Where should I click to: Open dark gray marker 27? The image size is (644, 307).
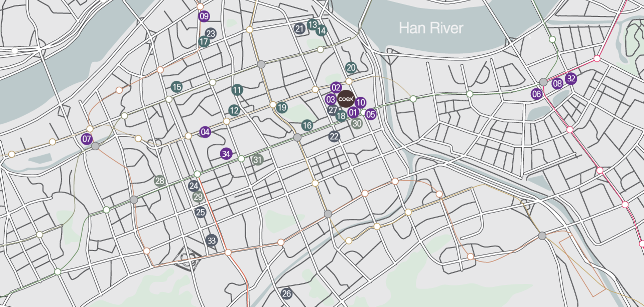point(333,110)
